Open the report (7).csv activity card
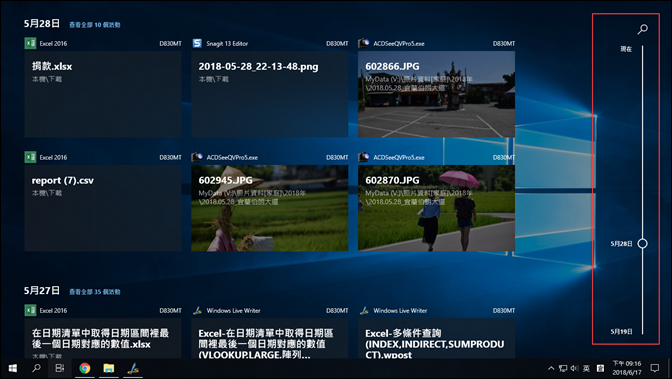672x379 pixels. coord(103,208)
